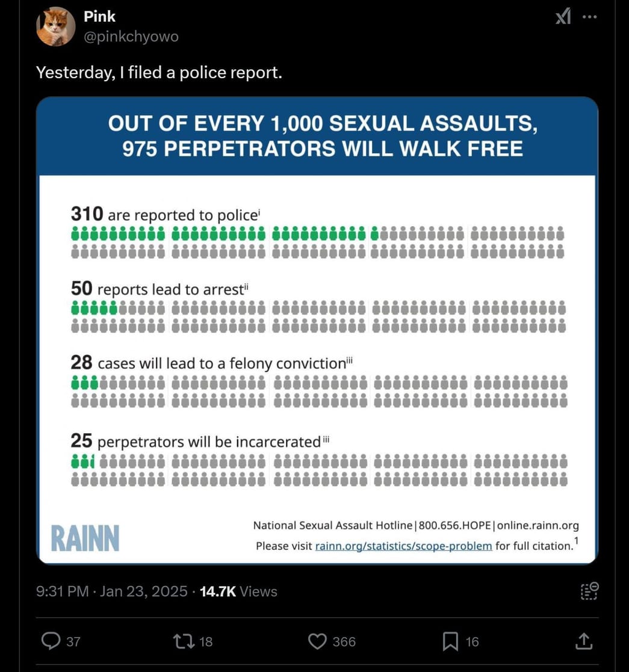Open Pink's cat profile picture

[56, 27]
